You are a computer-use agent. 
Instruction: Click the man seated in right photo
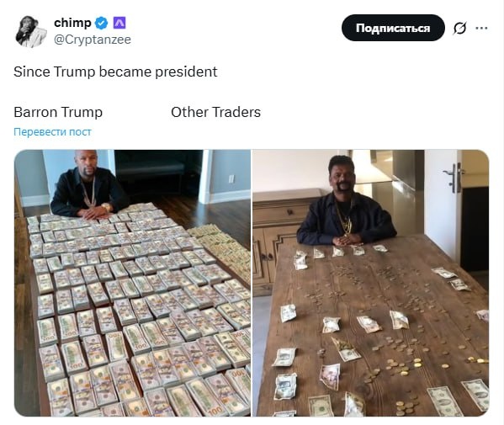[x=346, y=202]
